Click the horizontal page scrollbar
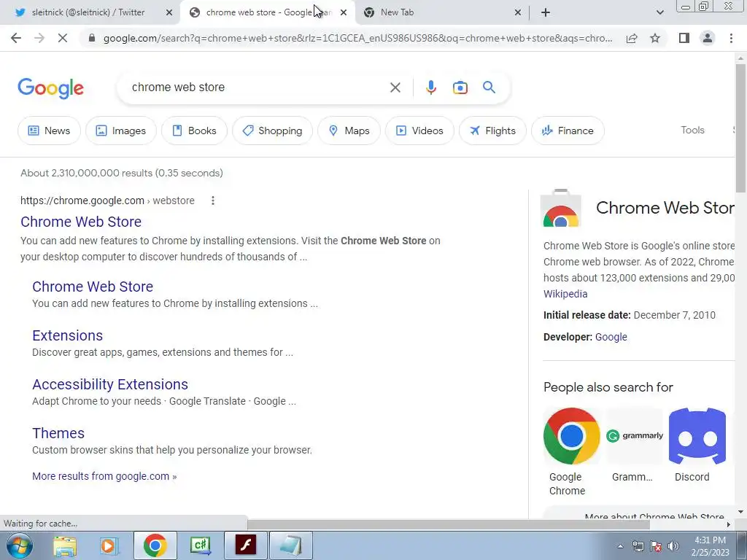Viewport: 747px width, 560px height. pos(448,524)
